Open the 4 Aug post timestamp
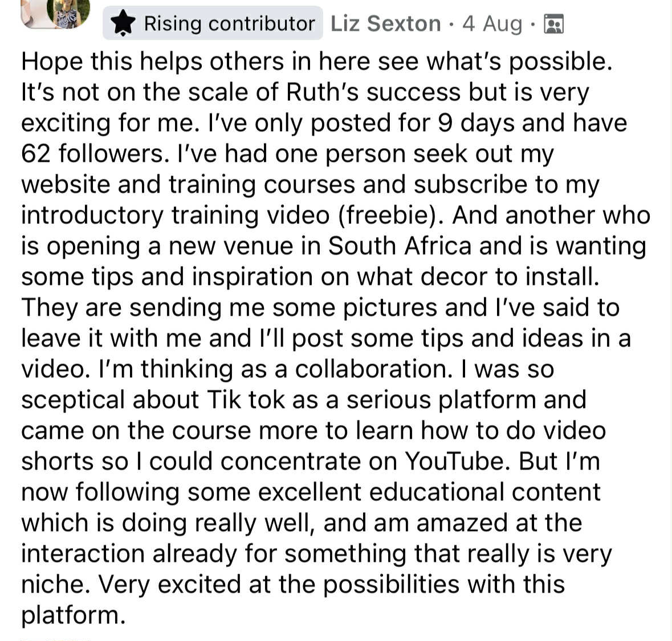Viewport: 672px width, 641px height. pyautogui.click(x=492, y=23)
